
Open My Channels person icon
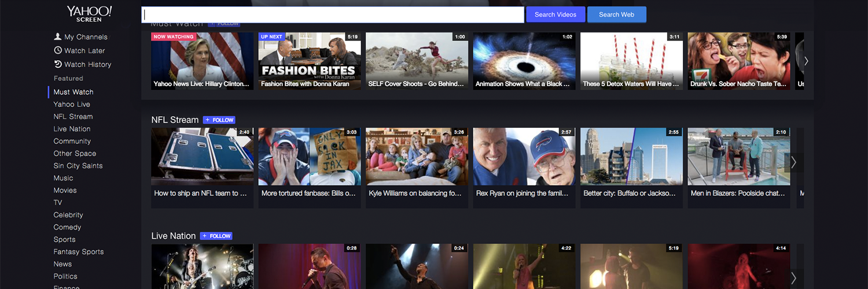57,36
